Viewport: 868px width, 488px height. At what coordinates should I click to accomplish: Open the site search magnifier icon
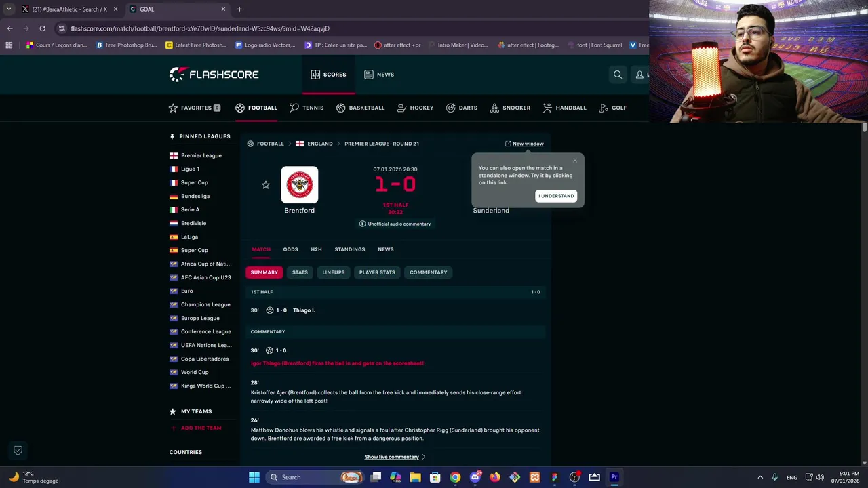(x=617, y=75)
